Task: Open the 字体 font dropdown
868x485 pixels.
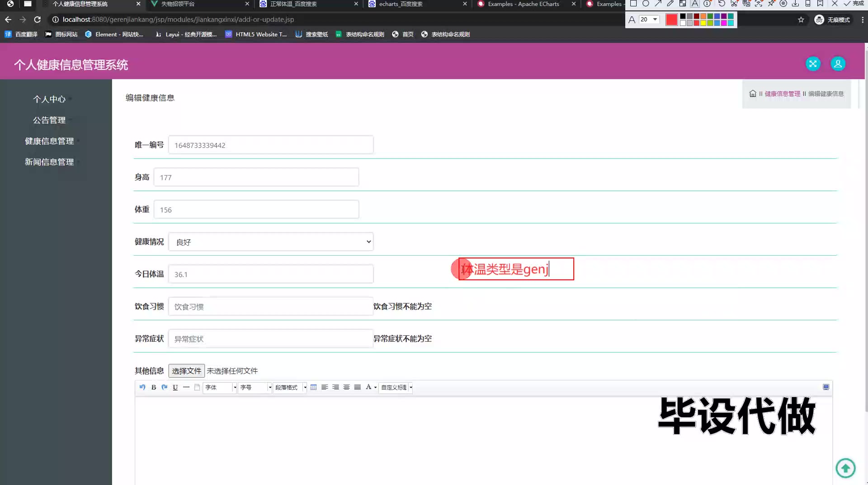Action: [220, 387]
